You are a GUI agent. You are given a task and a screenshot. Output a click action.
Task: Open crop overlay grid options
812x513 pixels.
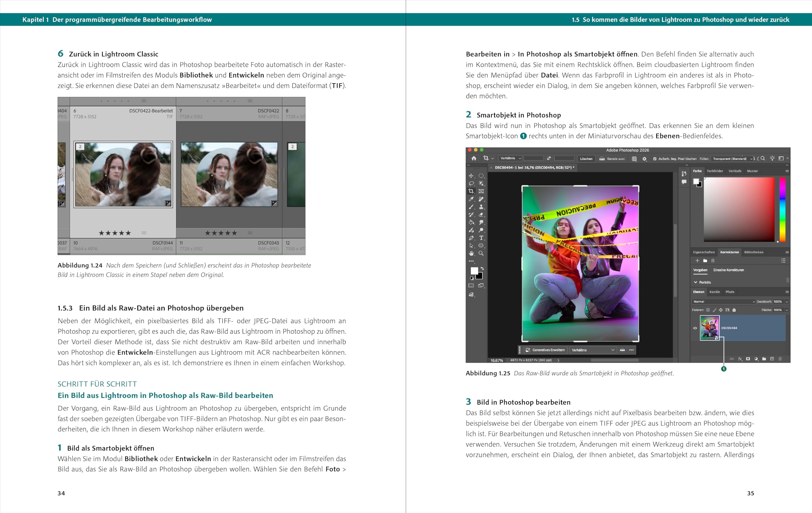(635, 159)
